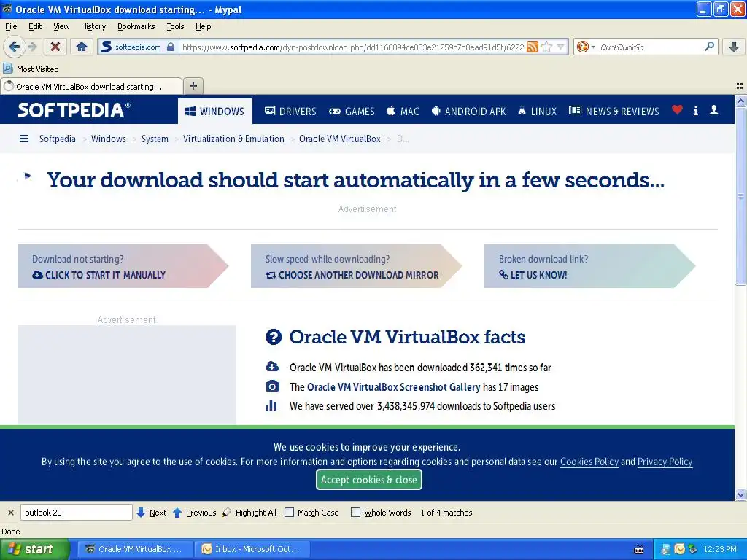Click the RSS feed icon in address bar
The width and height of the screenshot is (747, 560).
click(x=533, y=47)
